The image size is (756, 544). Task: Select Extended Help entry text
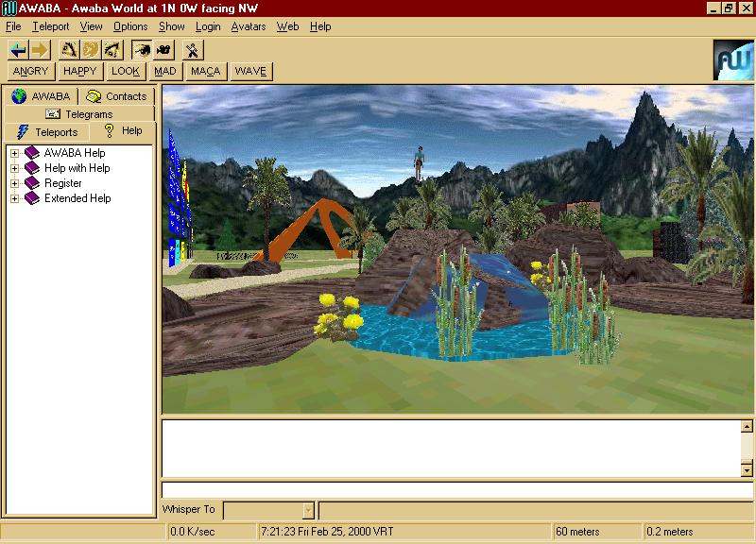[x=77, y=198]
